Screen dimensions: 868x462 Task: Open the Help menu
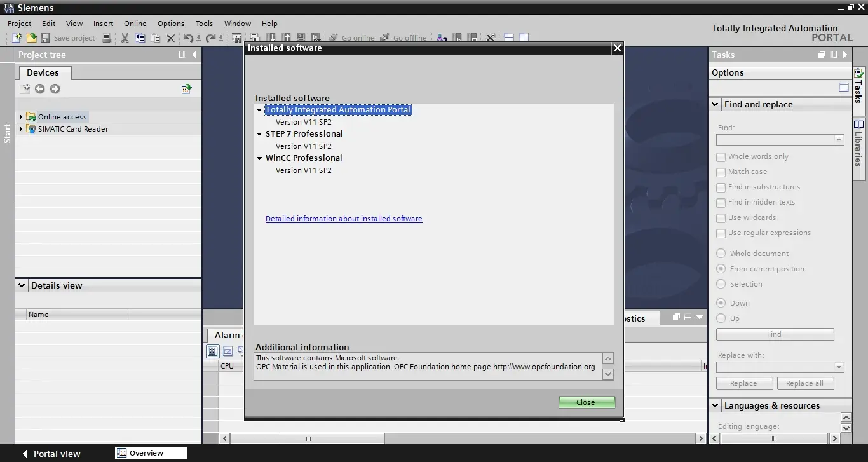click(x=269, y=24)
